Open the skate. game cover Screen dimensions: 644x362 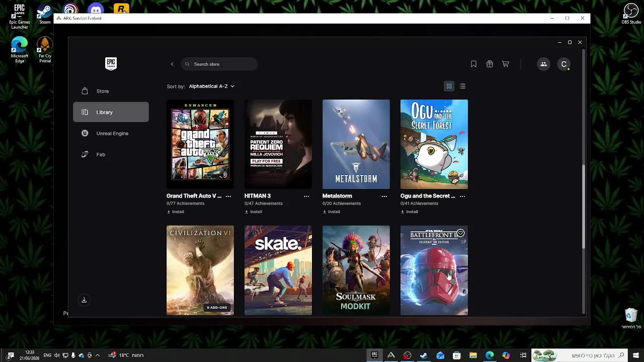click(x=278, y=270)
